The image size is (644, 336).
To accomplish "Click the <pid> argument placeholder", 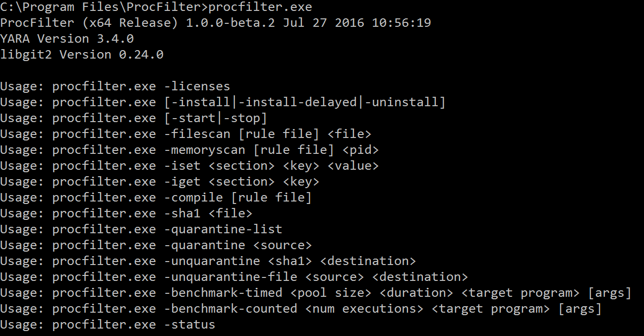I will [360, 150].
